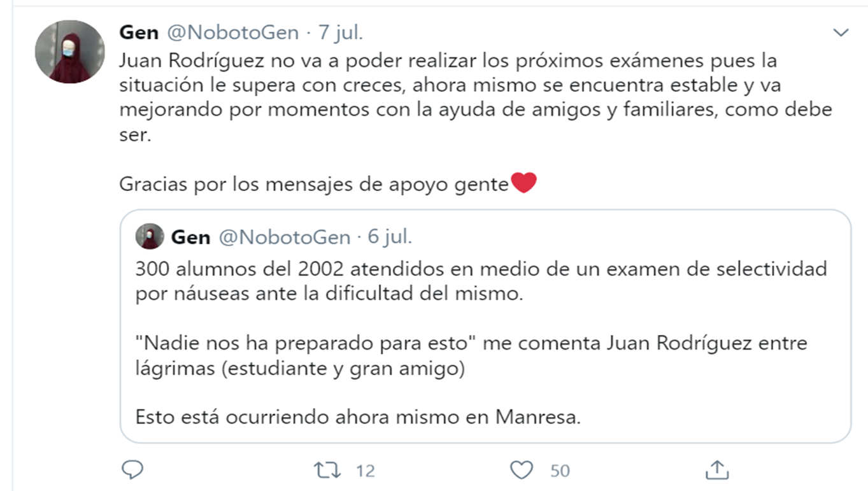This screenshot has width=868, height=491.
Task: Click the small avatar in quoted tweet
Action: [x=150, y=237]
